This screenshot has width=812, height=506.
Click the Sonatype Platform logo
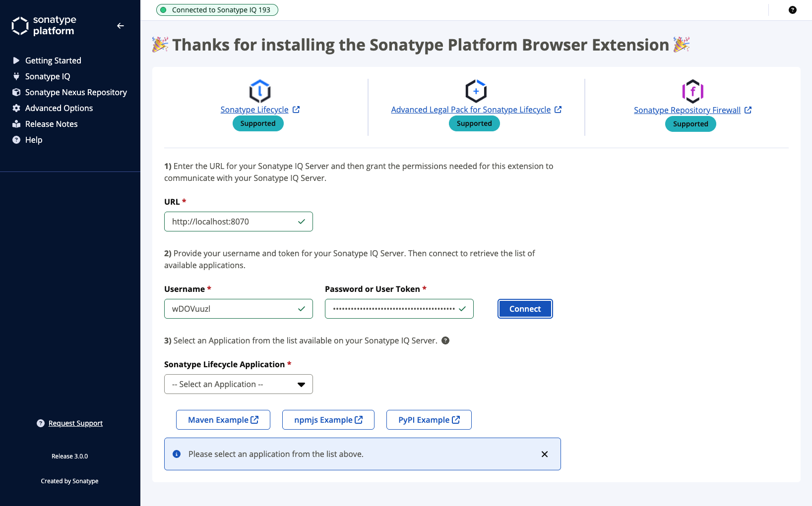44,26
